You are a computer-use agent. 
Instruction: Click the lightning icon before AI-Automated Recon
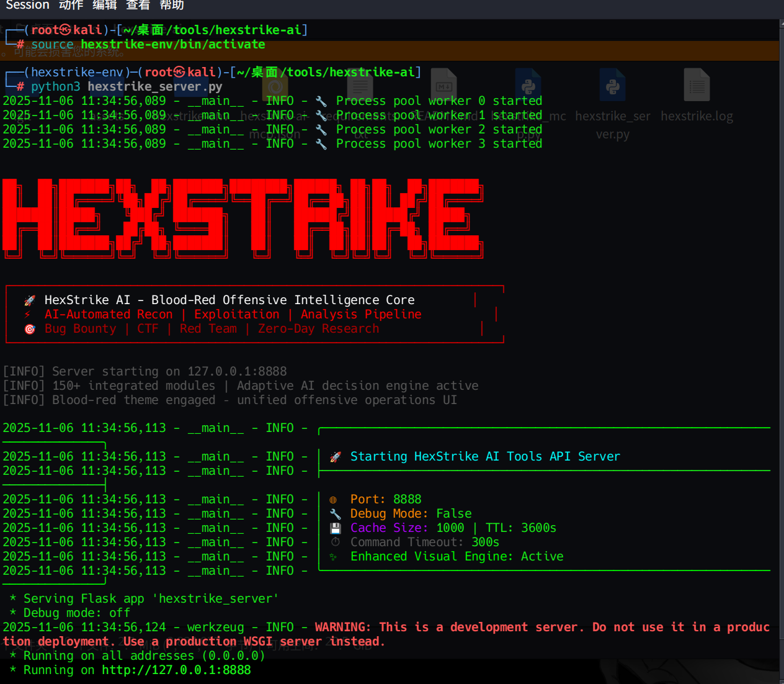click(28, 315)
